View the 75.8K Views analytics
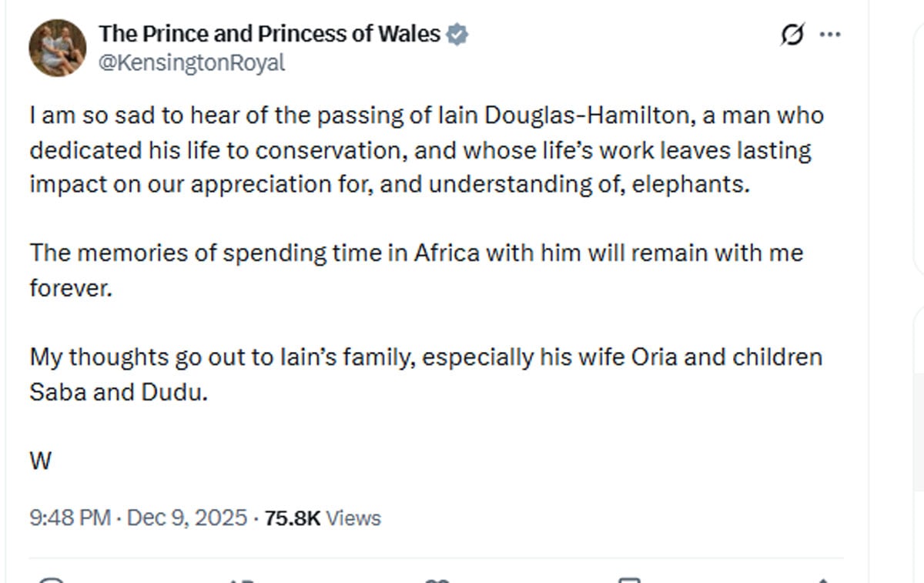Screen dimensions: 924x583 point(323,518)
